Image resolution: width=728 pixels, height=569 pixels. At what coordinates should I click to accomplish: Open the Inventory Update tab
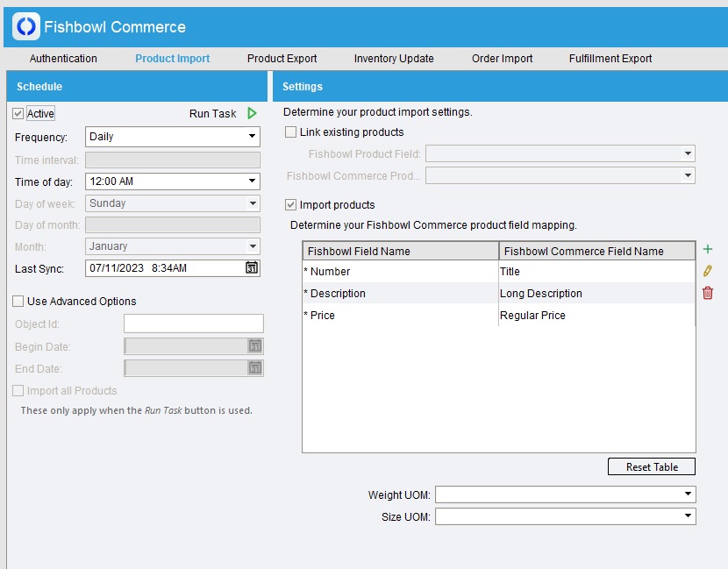click(394, 59)
